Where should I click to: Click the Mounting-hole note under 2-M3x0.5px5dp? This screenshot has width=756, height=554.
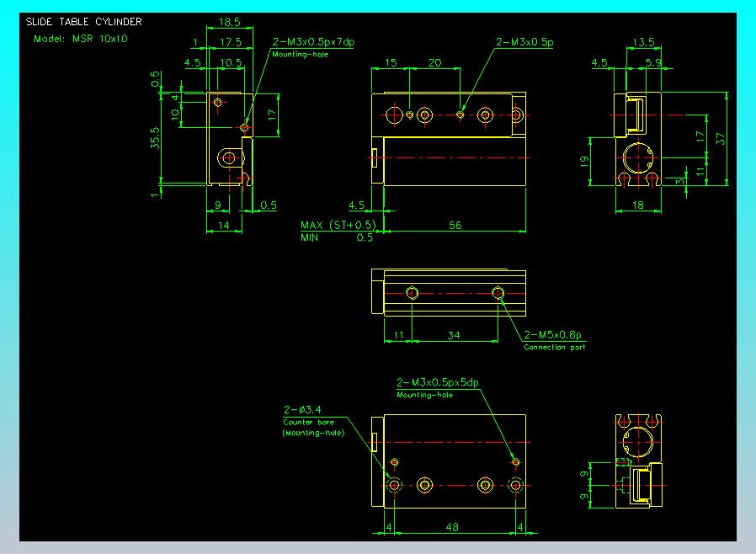coord(424,395)
